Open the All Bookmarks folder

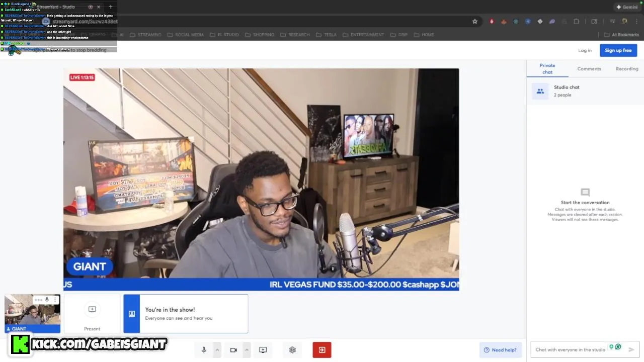point(621,35)
